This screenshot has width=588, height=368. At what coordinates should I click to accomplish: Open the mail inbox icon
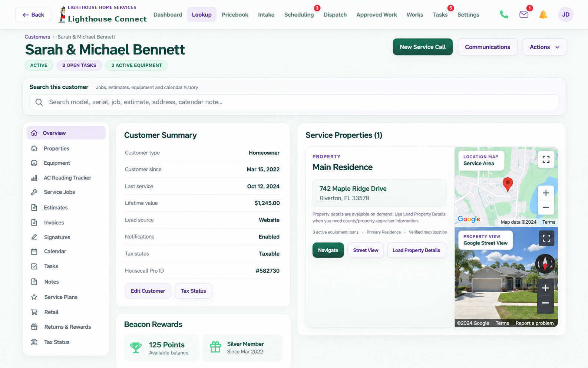524,14
